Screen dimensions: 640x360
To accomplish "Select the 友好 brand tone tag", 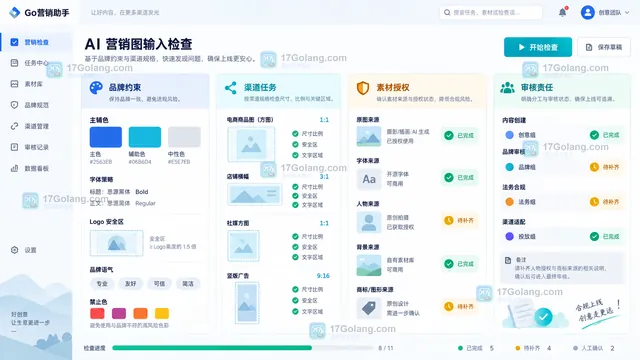I will (131, 284).
